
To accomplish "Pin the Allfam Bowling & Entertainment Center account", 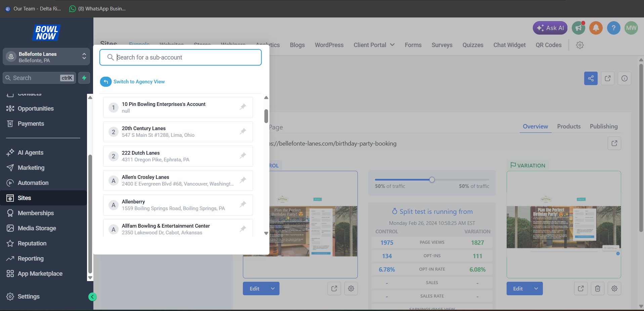I will [243, 229].
